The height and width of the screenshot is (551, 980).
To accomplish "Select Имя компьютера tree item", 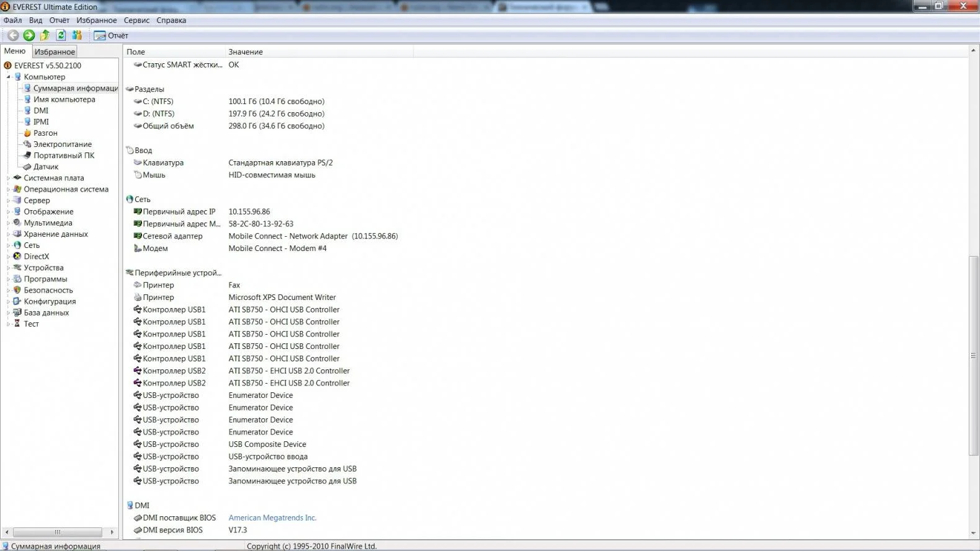I will pos(65,99).
